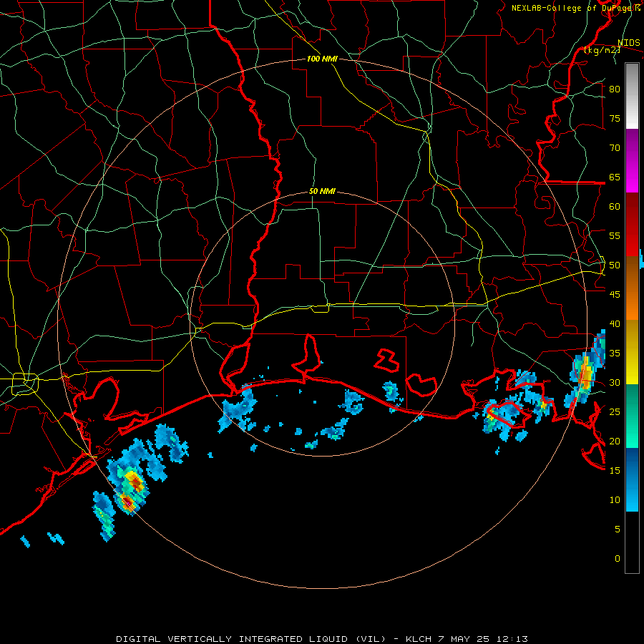Select the 30 value on the VIL scale
This screenshot has width=644, height=644.
pyautogui.click(x=615, y=382)
